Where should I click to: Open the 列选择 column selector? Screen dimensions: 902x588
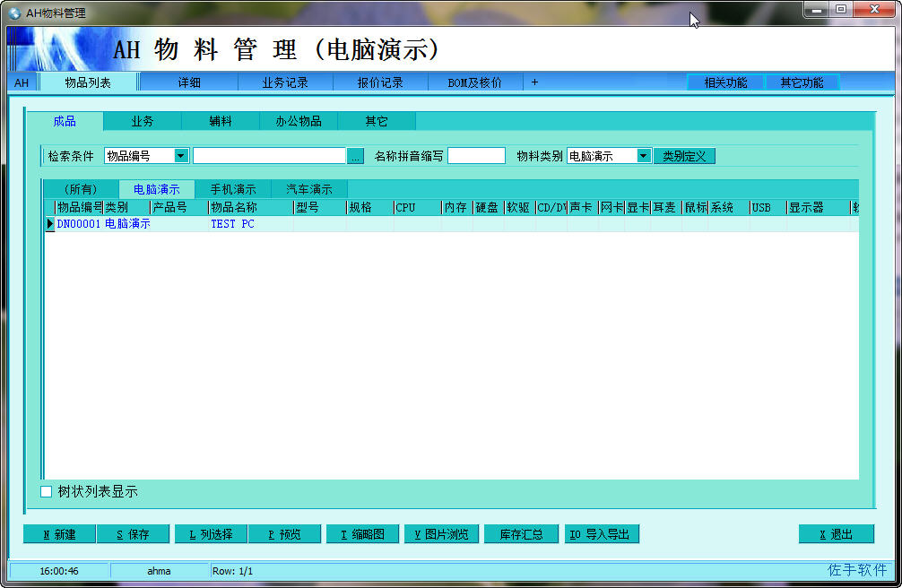210,533
